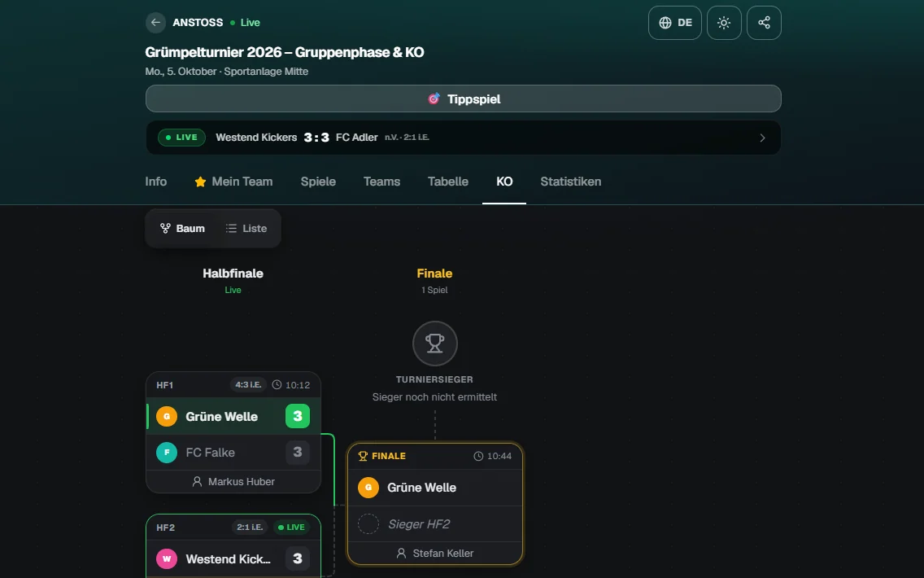Viewport: 924px width, 578px height.
Task: Show the Tabelle tab
Action: coord(448,182)
